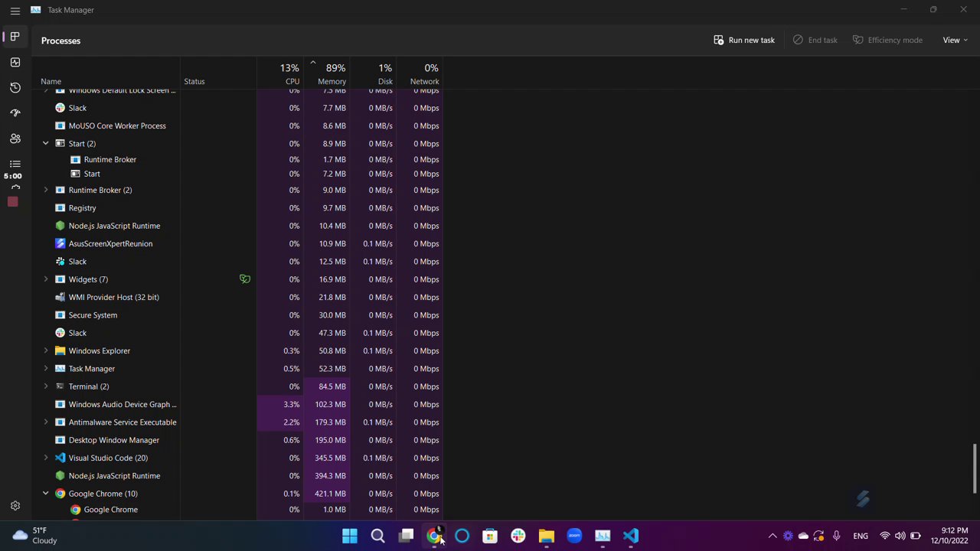The height and width of the screenshot is (551, 980).
Task: Open the weather widget showing 51°F
Action: (x=35, y=536)
